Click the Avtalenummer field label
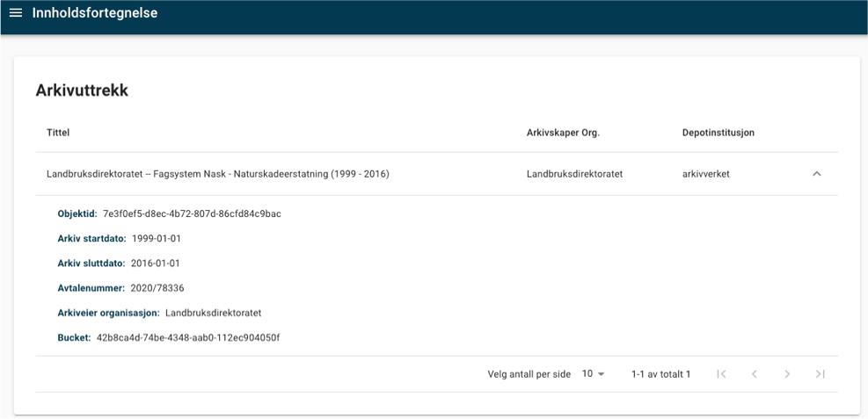The width and height of the screenshot is (868, 419). (x=91, y=288)
